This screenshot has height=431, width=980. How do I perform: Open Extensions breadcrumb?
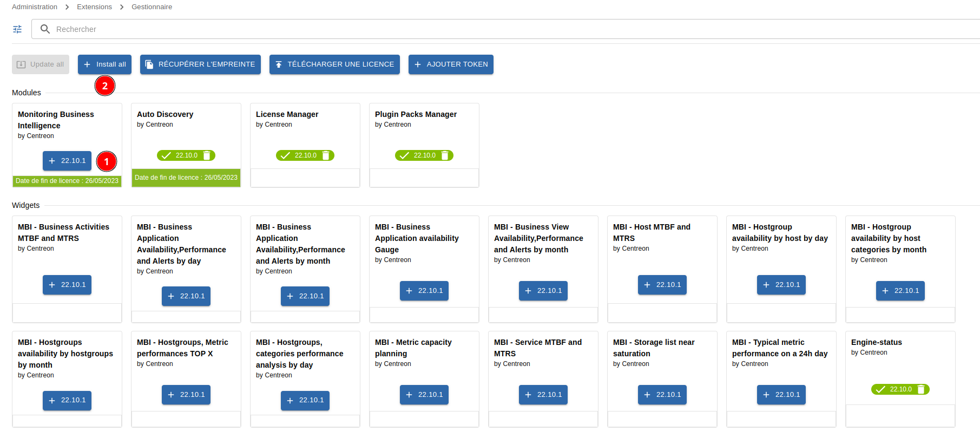coord(94,7)
